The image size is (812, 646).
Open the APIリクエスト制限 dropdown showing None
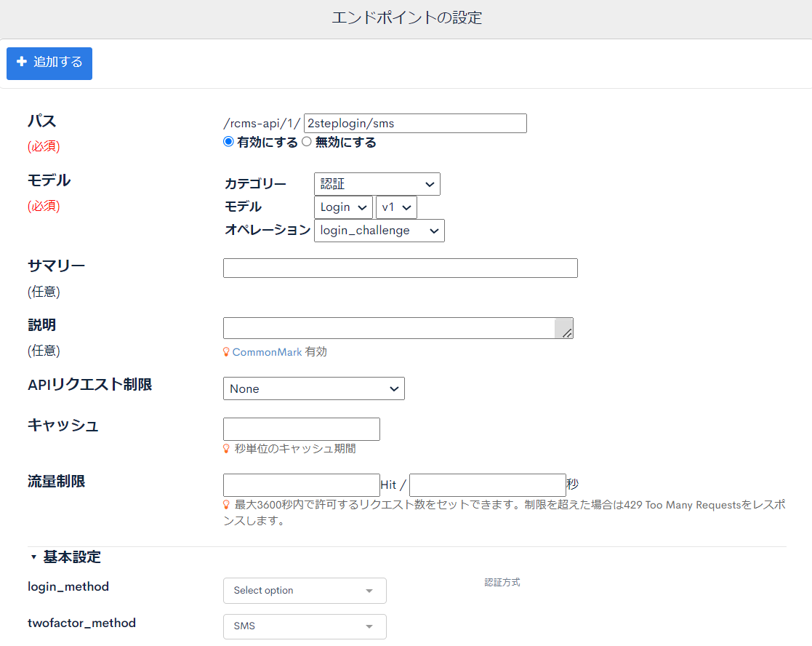click(314, 388)
